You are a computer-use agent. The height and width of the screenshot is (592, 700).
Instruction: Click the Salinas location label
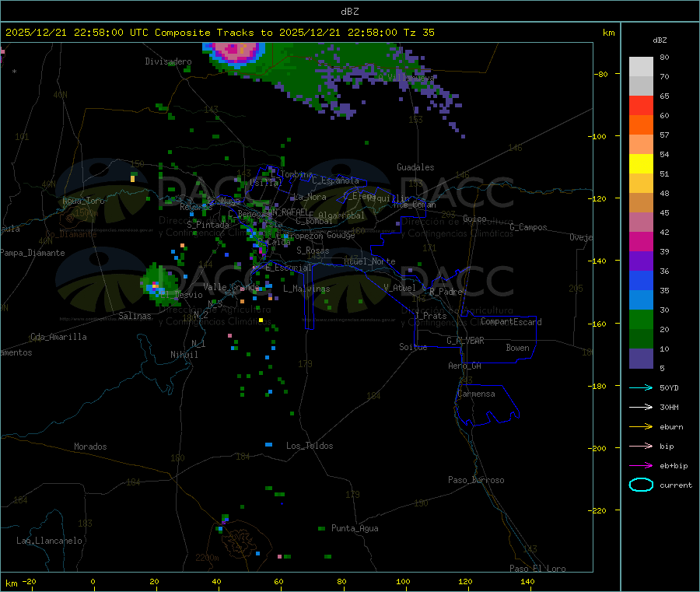pyautogui.click(x=135, y=316)
